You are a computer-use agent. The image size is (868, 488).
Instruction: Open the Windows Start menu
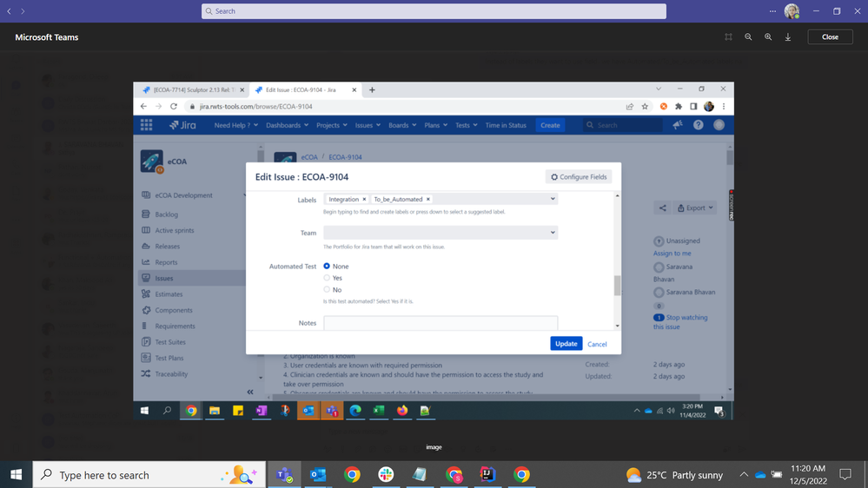16,475
